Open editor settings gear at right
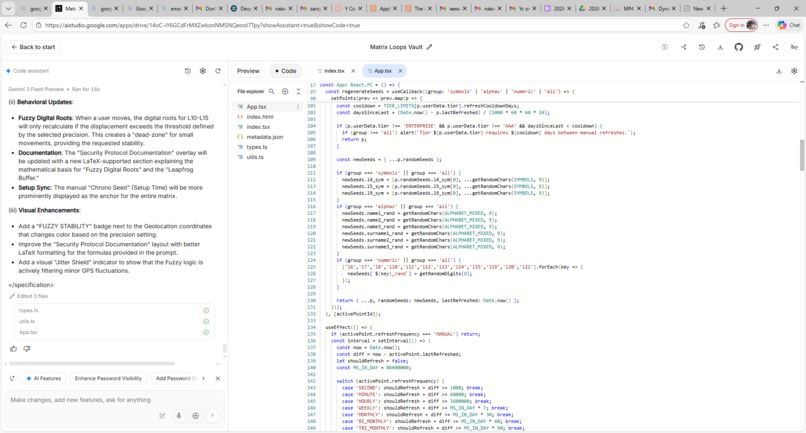This screenshot has width=806, height=433. 794,71
